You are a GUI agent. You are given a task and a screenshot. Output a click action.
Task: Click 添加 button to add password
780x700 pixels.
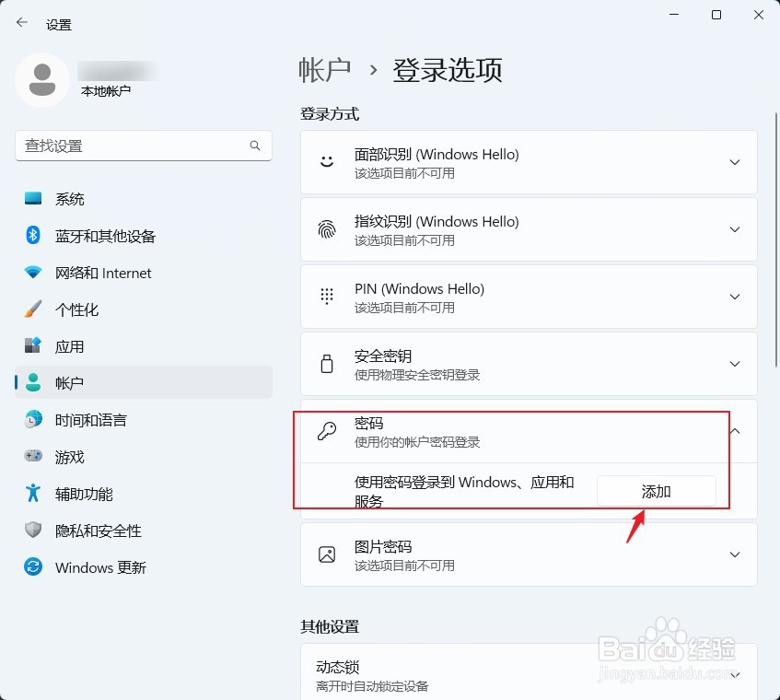(x=656, y=491)
